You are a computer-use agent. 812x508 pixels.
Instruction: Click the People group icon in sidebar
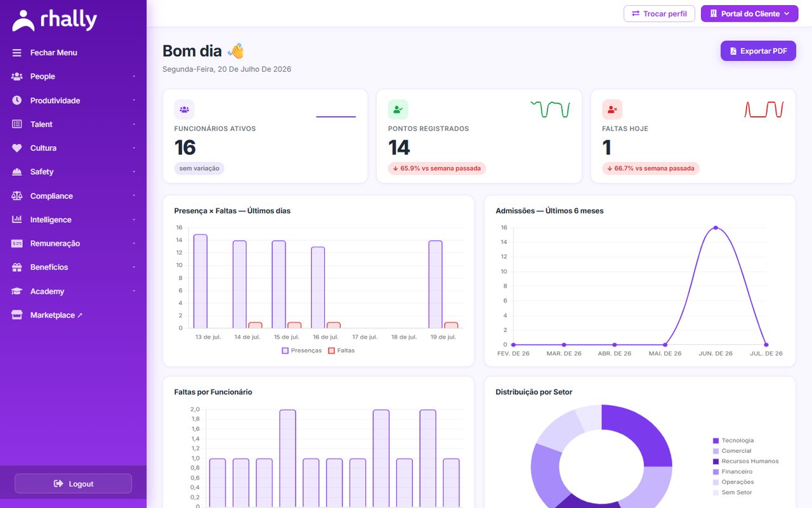pos(17,76)
